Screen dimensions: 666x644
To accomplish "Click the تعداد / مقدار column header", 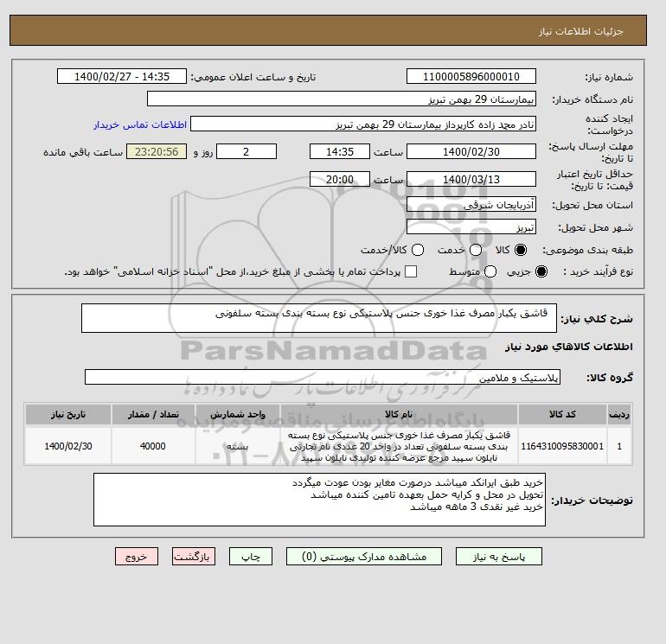I will click(153, 414).
